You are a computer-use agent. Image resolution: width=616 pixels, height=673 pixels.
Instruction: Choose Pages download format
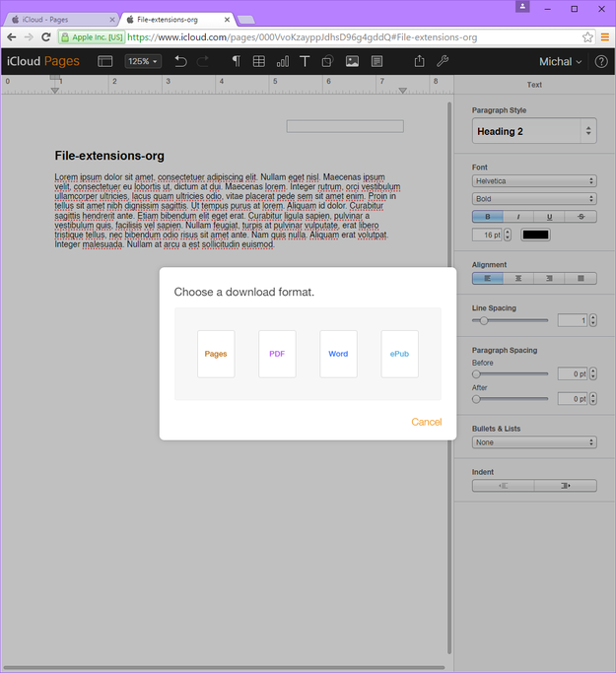click(x=216, y=354)
